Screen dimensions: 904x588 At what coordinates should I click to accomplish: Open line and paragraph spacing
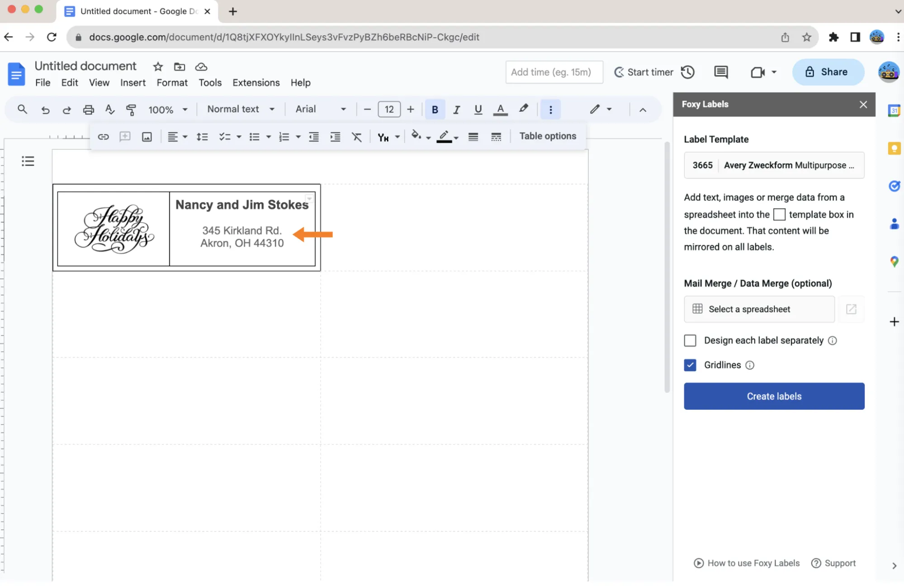[202, 137]
